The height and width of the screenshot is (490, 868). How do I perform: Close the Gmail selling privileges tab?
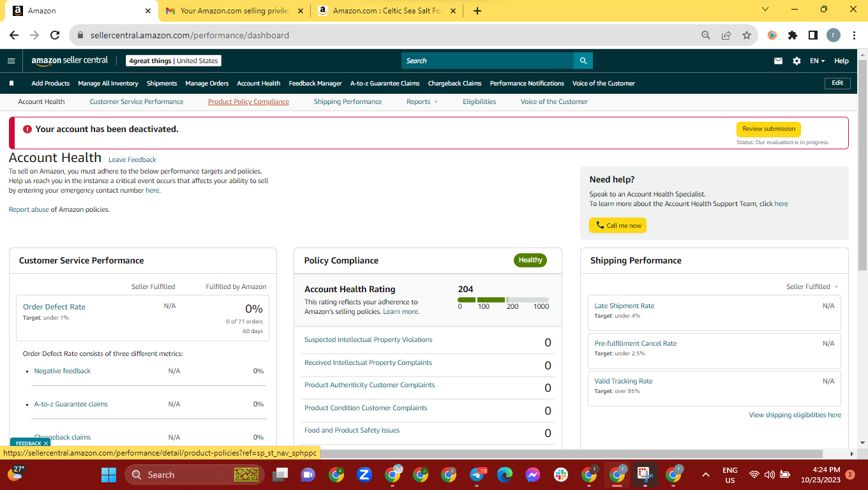300,11
